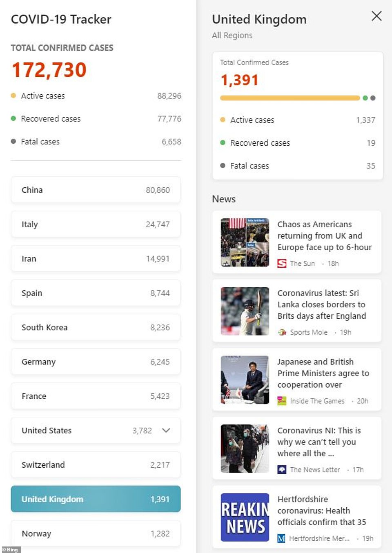Expand the United States regions chevron

[x=166, y=430]
